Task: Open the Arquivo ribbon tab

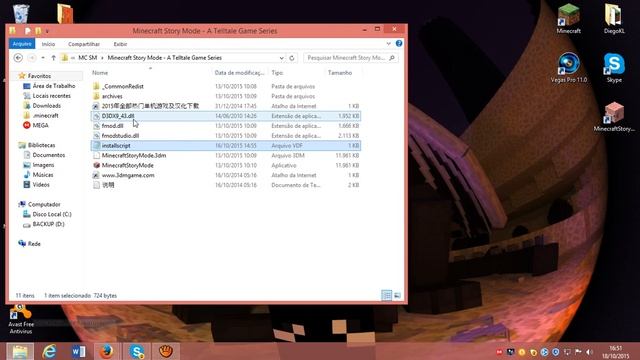Action: [22, 44]
